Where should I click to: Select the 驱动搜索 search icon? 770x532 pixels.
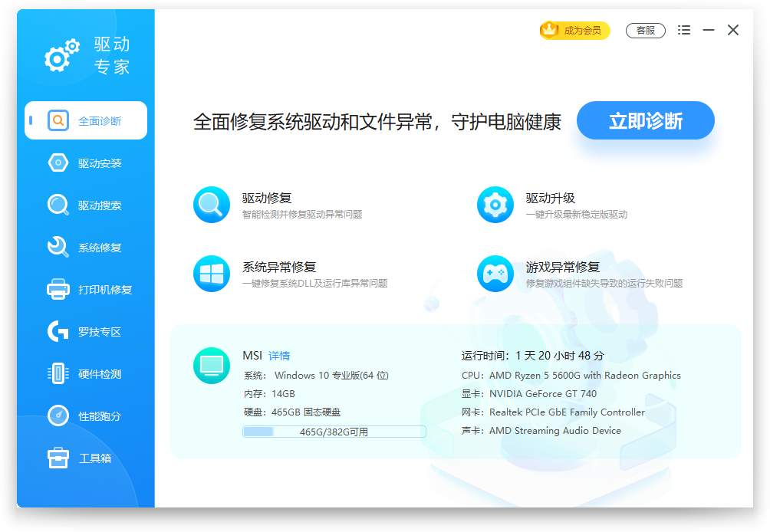point(58,205)
